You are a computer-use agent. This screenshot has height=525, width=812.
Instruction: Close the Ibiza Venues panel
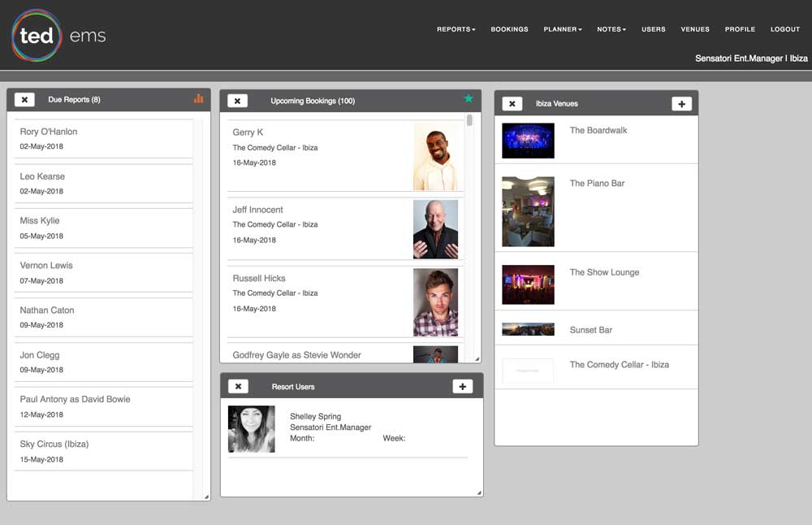tap(512, 104)
